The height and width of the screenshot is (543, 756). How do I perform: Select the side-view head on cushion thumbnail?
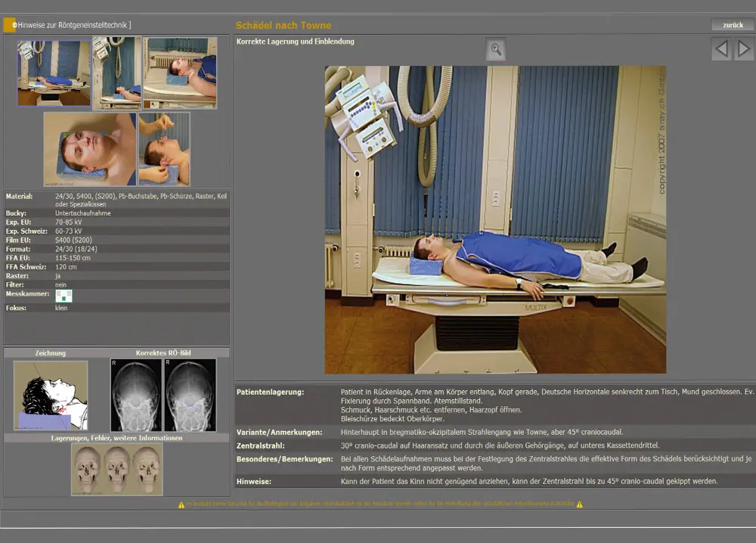pyautogui.click(x=180, y=73)
